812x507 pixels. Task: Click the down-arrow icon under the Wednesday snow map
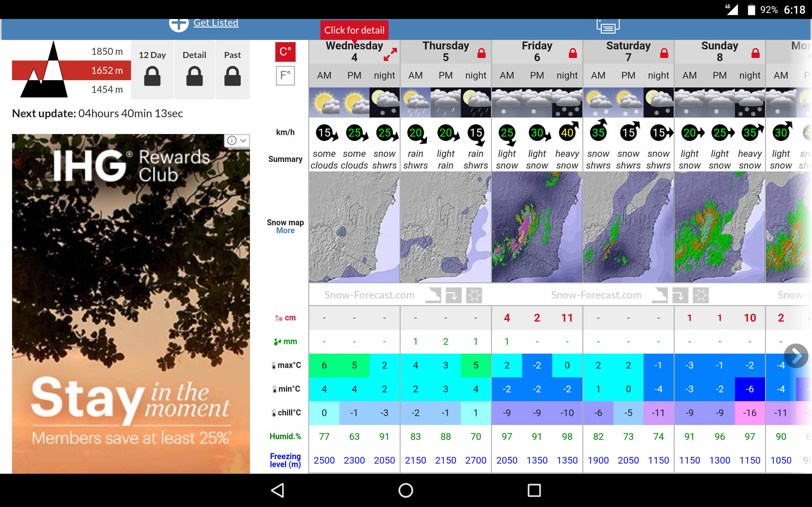click(x=453, y=295)
